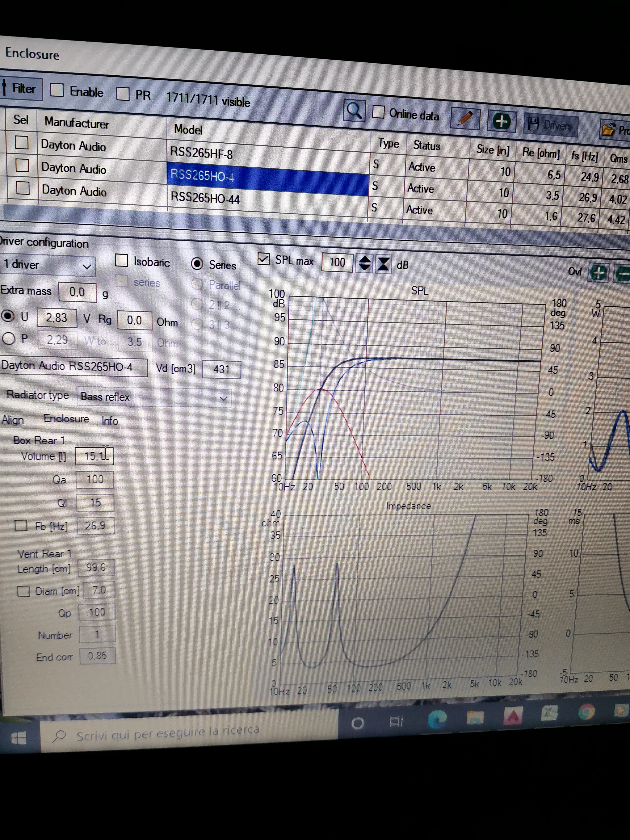Click the Vent Diam 7,0 field
The height and width of the screenshot is (840, 630).
coord(99,590)
